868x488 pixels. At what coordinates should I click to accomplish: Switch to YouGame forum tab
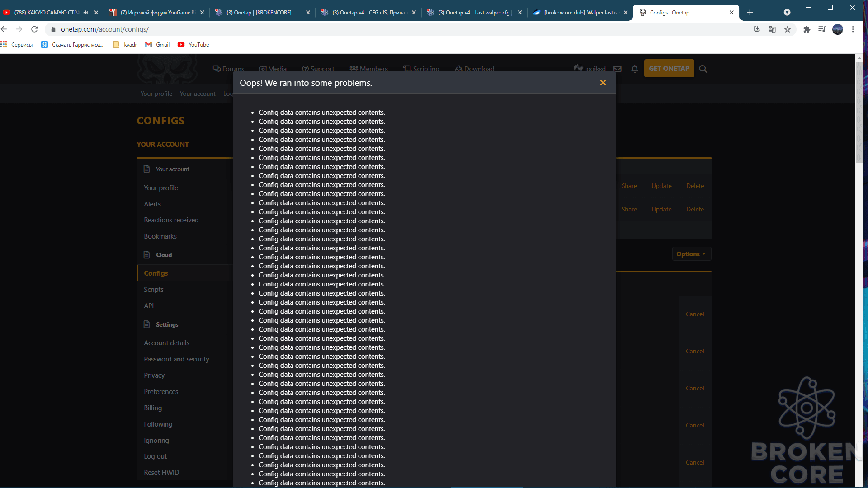(x=157, y=13)
